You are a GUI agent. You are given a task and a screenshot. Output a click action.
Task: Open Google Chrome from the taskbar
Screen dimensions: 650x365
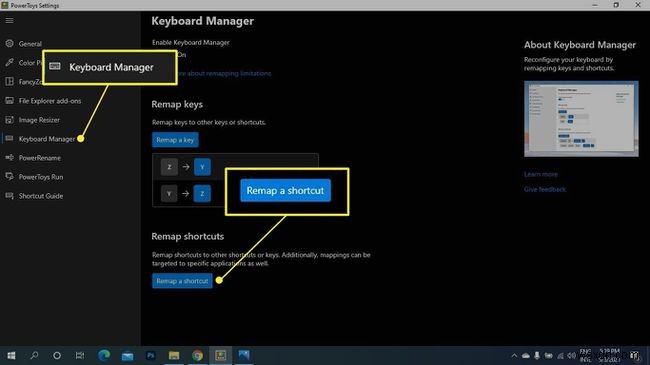coord(197,355)
